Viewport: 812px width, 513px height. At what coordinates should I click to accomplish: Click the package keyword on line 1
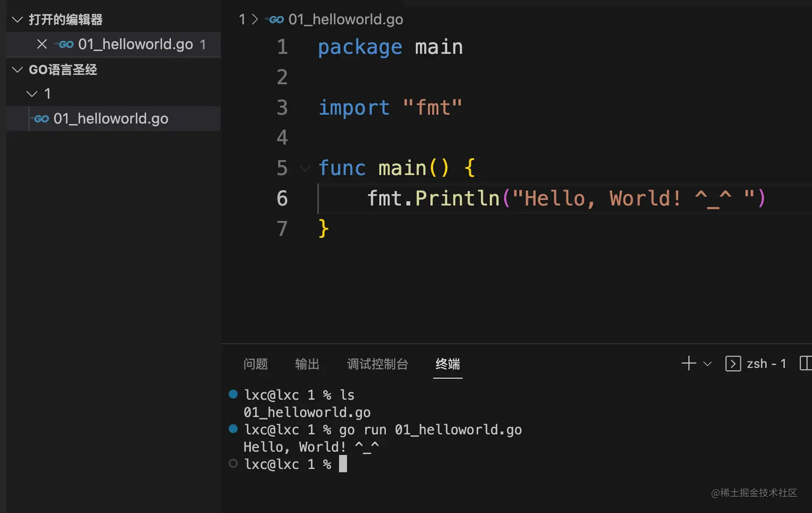coord(360,47)
